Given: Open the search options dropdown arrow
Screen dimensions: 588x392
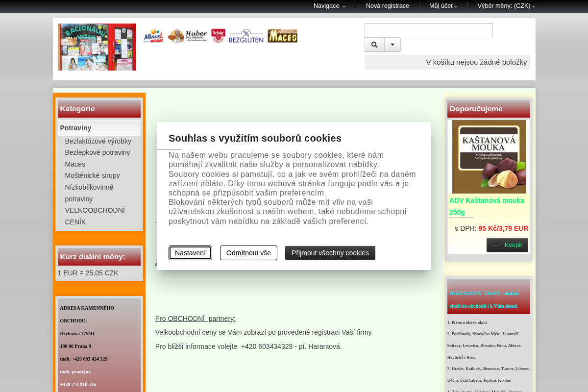Looking at the screenshot, I should [x=392, y=45].
